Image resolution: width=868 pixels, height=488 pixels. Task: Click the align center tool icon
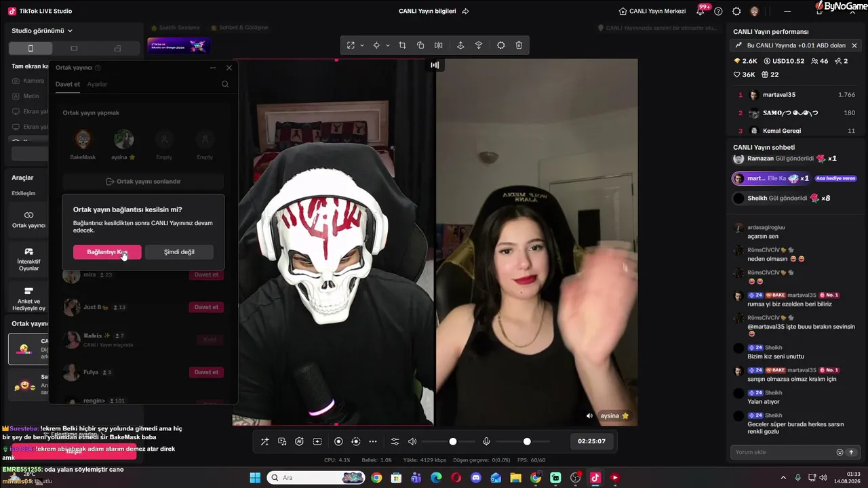(x=376, y=45)
